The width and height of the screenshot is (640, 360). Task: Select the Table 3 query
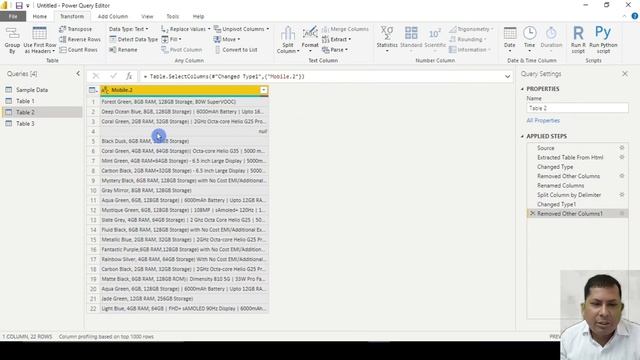click(25, 123)
